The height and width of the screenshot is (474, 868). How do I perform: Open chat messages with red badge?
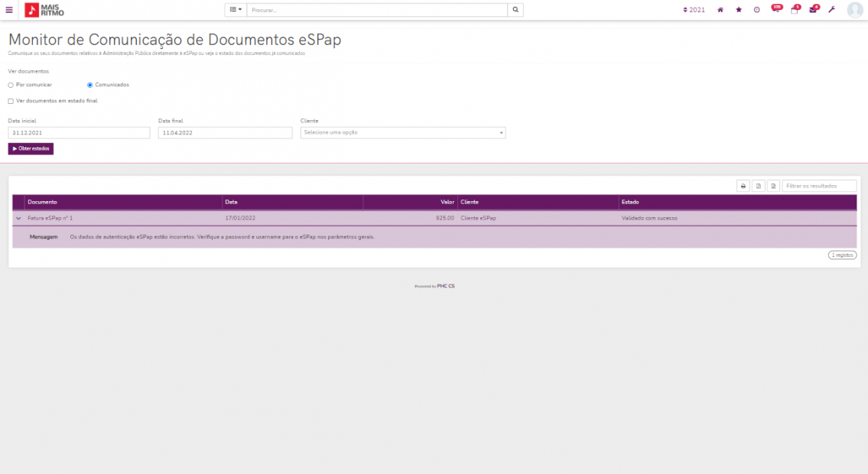pos(776,9)
